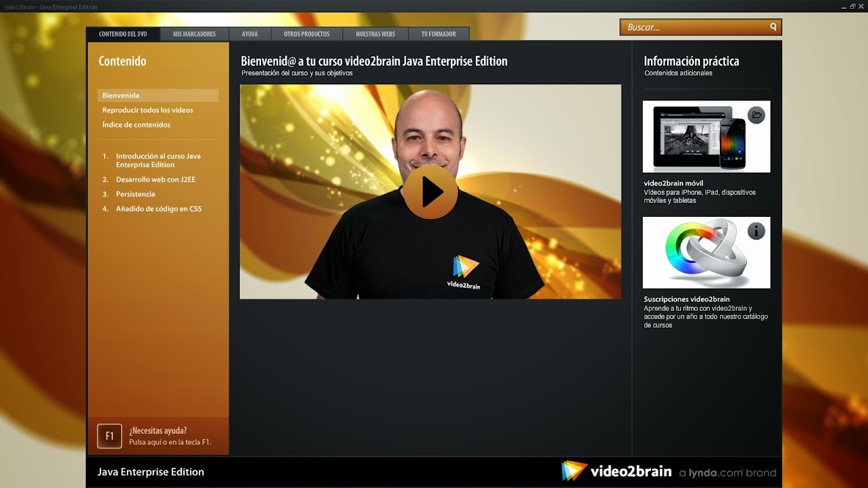Click video2brain móvil title text

point(673,183)
